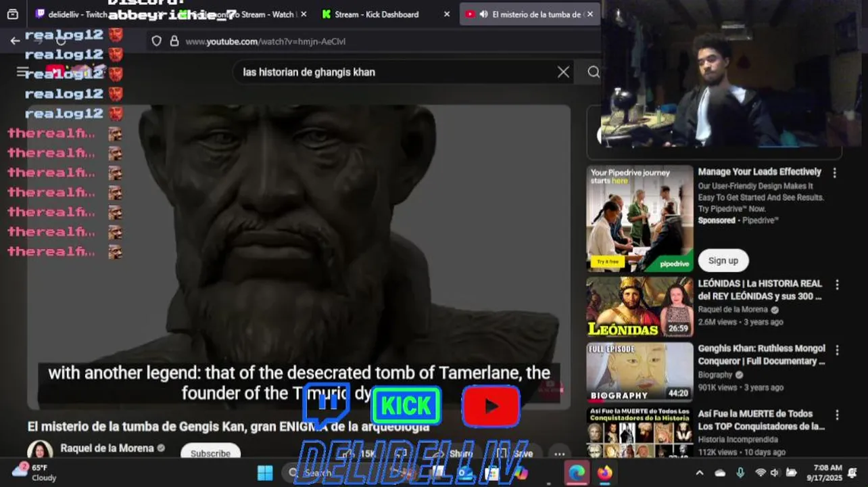The height and width of the screenshot is (487, 868).
Task: Open more actions ellipsis under the video
Action: (559, 454)
